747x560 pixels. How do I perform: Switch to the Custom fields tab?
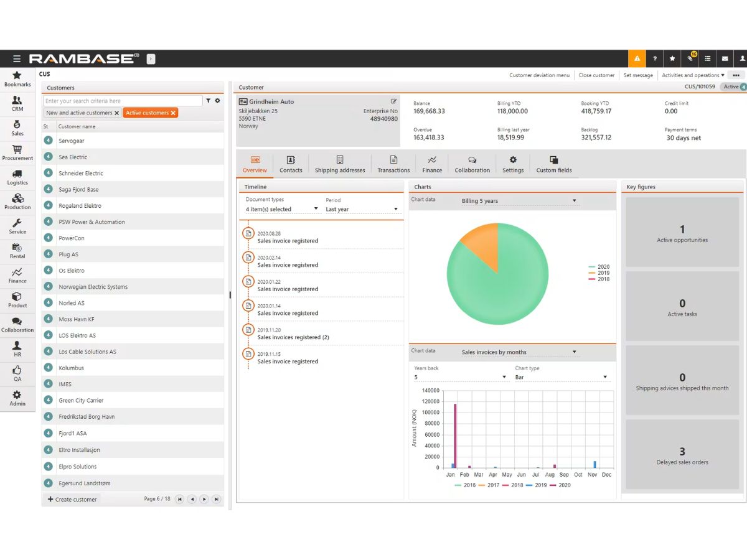tap(554, 165)
